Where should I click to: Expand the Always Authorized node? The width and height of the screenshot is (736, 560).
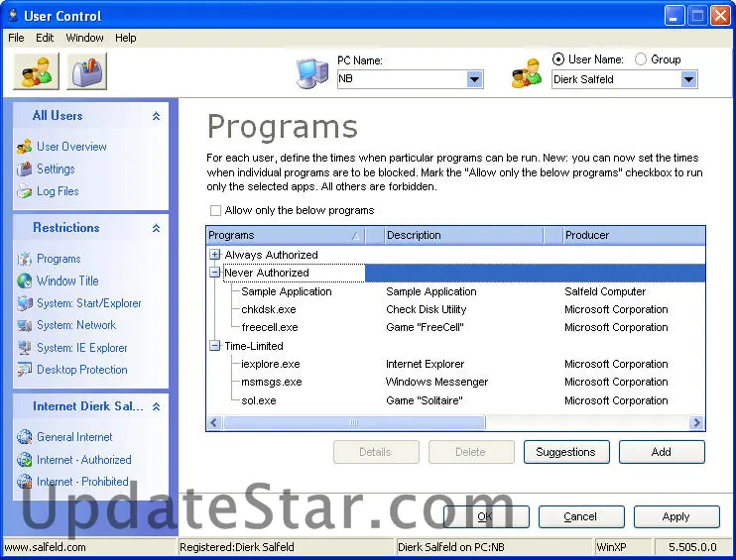point(214,255)
